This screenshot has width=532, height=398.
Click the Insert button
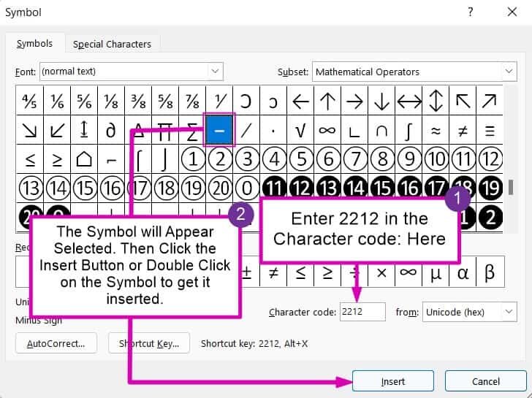point(393,381)
